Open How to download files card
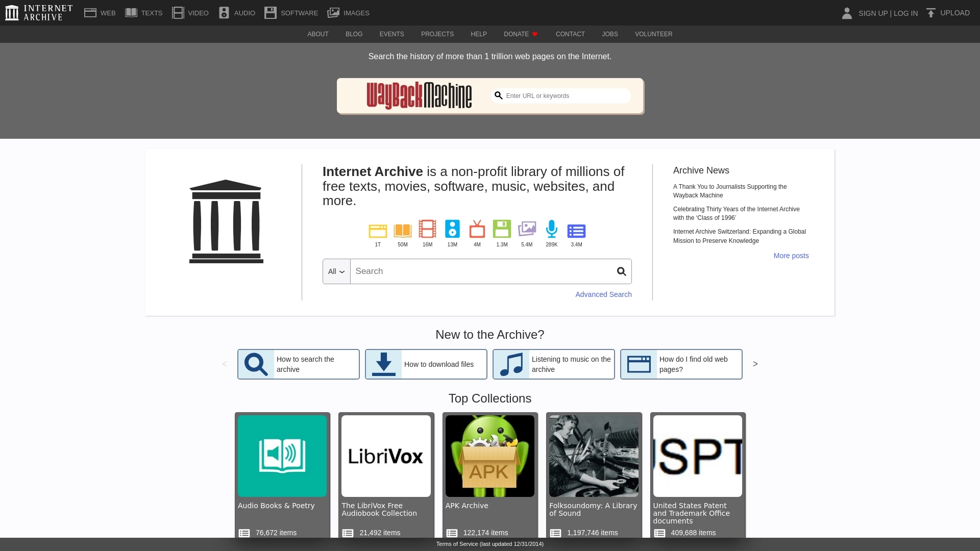980x551 pixels. [x=426, y=364]
